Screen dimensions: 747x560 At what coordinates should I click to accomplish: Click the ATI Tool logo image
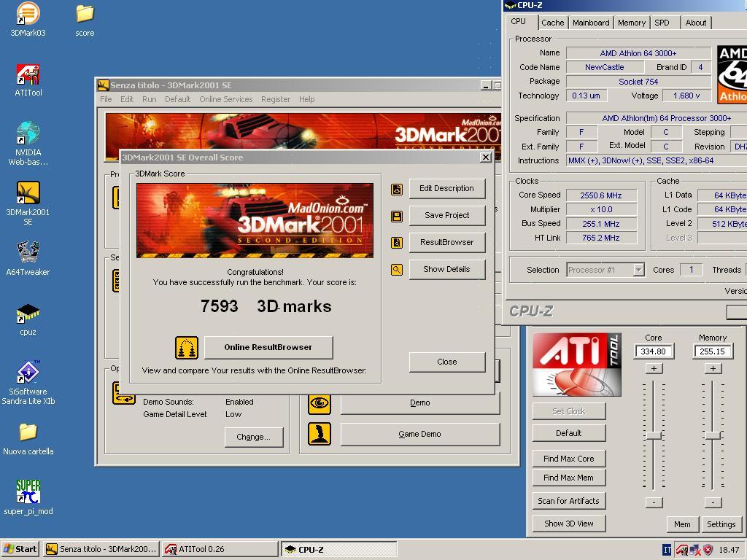click(577, 365)
